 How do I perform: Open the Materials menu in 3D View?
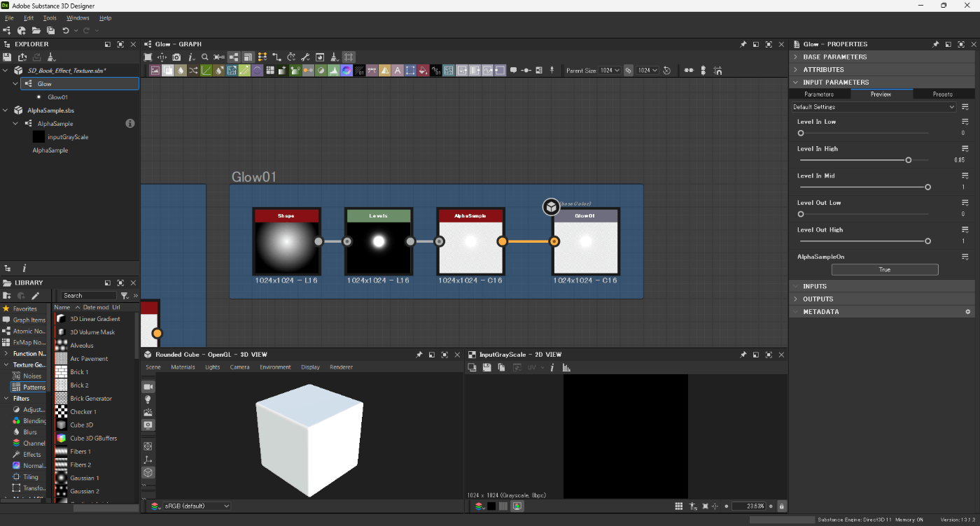(183, 367)
